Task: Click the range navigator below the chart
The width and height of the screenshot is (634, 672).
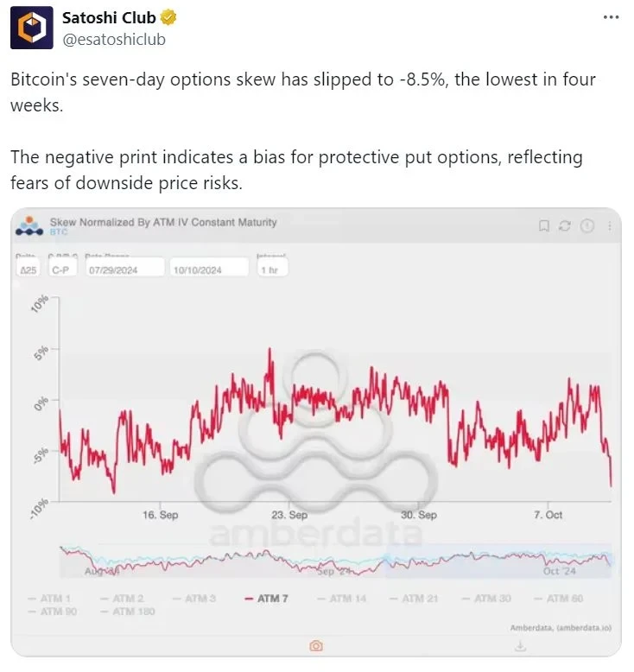Action: click(x=335, y=561)
